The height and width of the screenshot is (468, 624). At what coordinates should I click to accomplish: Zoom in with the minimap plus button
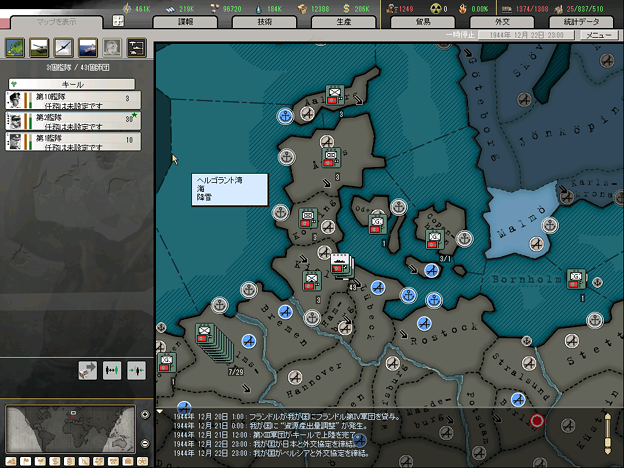coord(145,415)
